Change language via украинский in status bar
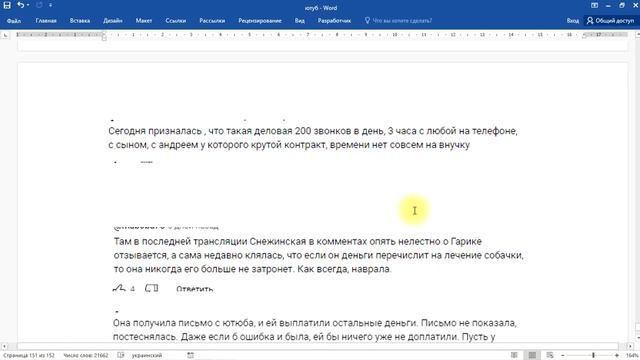Screen dimensions: 640x360 (x=147, y=356)
